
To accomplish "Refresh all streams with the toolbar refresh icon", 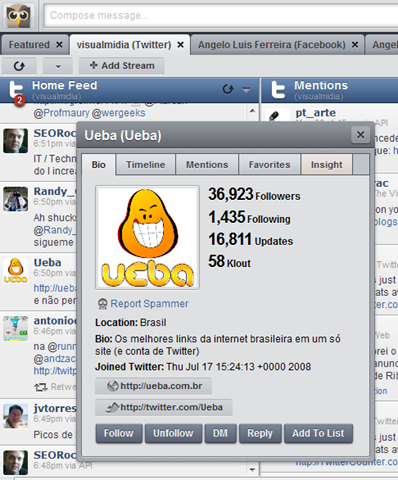I will click(x=19, y=66).
